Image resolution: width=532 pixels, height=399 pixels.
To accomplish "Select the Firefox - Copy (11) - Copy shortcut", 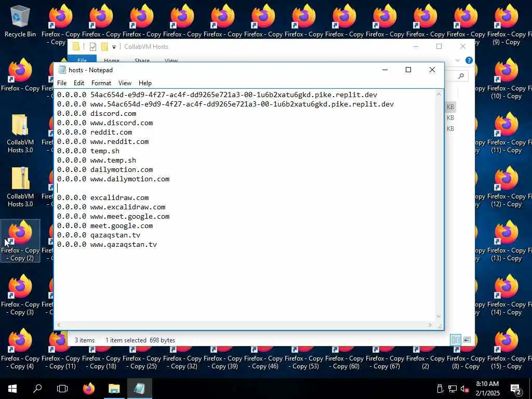I will [x=506, y=132].
